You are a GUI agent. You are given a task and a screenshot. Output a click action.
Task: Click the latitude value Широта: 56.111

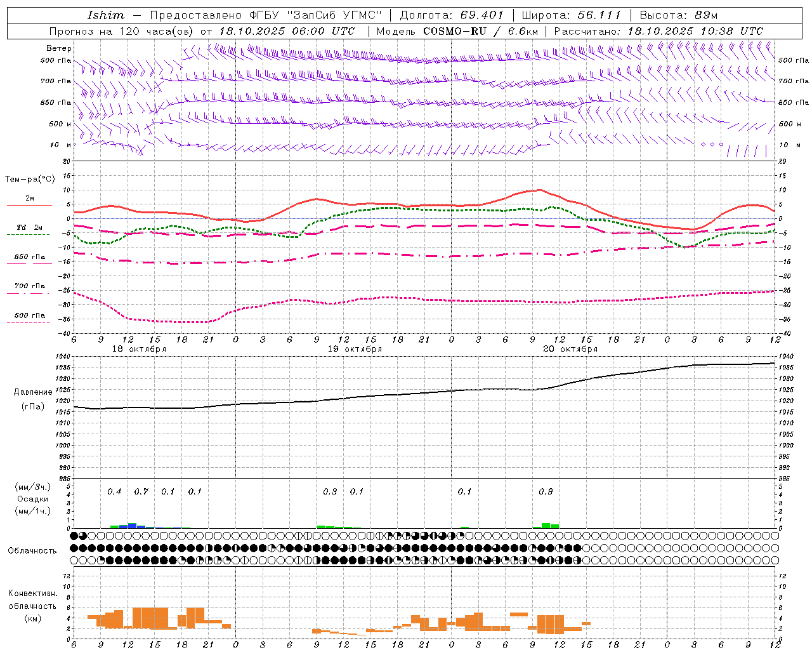tap(571, 15)
